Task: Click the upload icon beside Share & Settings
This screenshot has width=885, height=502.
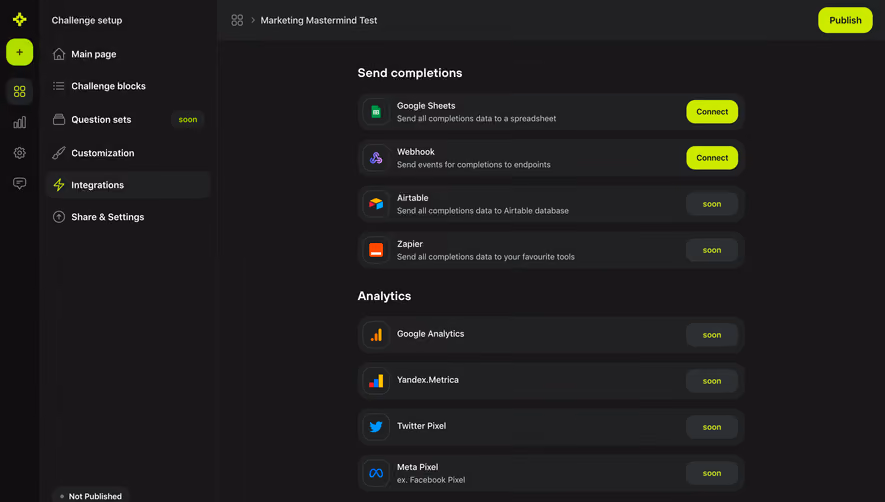Action: point(59,217)
